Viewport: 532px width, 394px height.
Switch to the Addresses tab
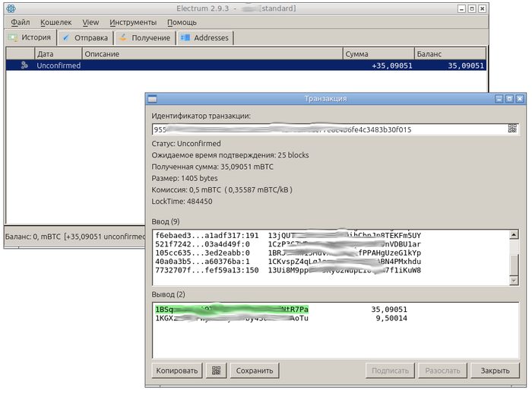205,38
